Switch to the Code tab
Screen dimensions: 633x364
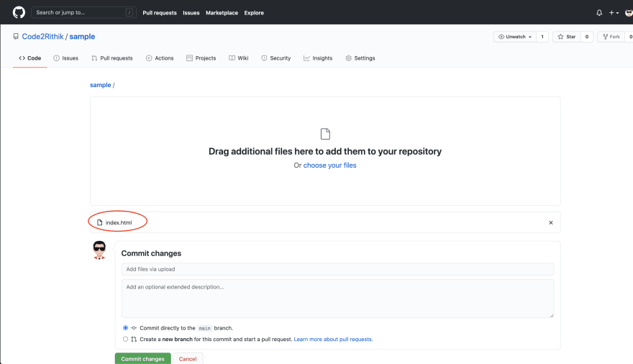coord(30,58)
